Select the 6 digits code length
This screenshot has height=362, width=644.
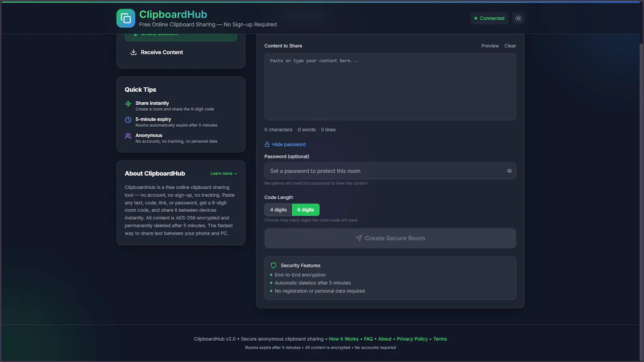[x=305, y=210]
